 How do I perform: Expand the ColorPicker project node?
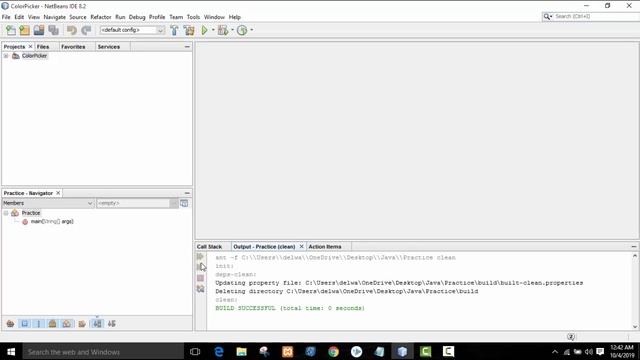6,56
